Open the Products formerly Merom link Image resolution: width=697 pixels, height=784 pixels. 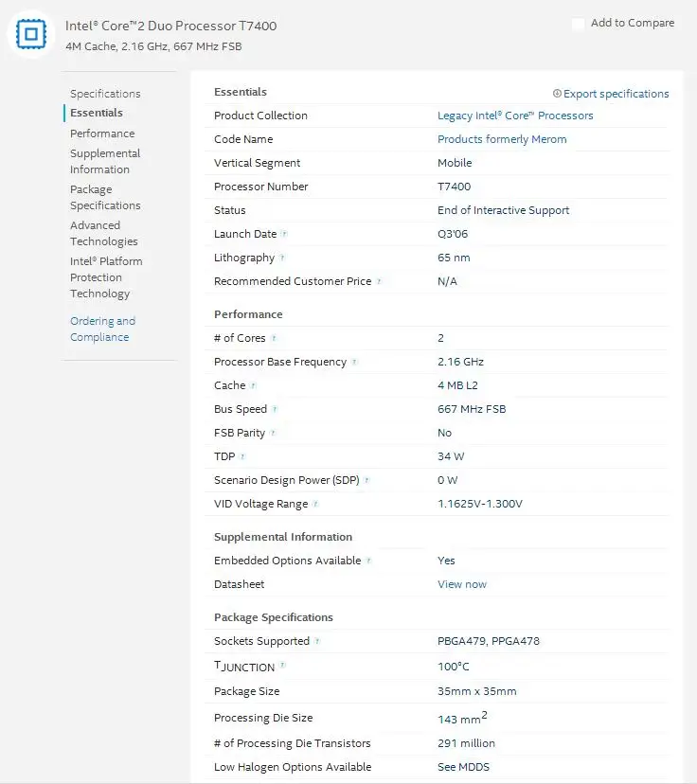[x=502, y=139]
